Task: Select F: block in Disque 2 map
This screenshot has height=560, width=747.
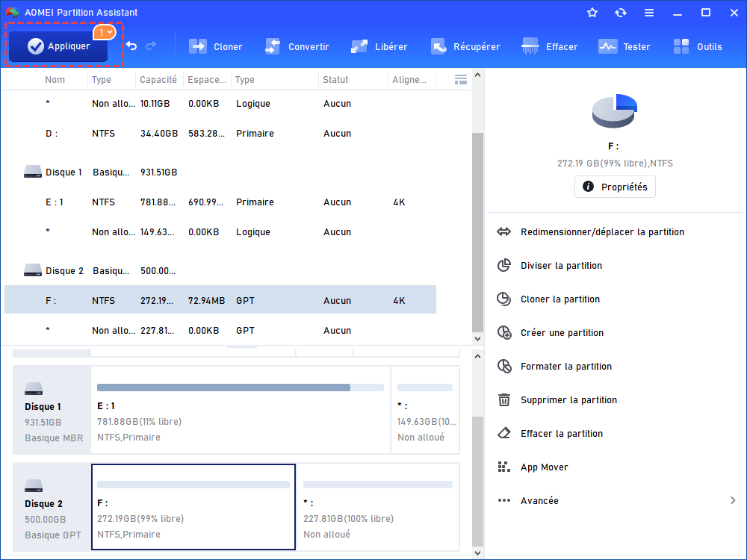Action: coord(193,507)
